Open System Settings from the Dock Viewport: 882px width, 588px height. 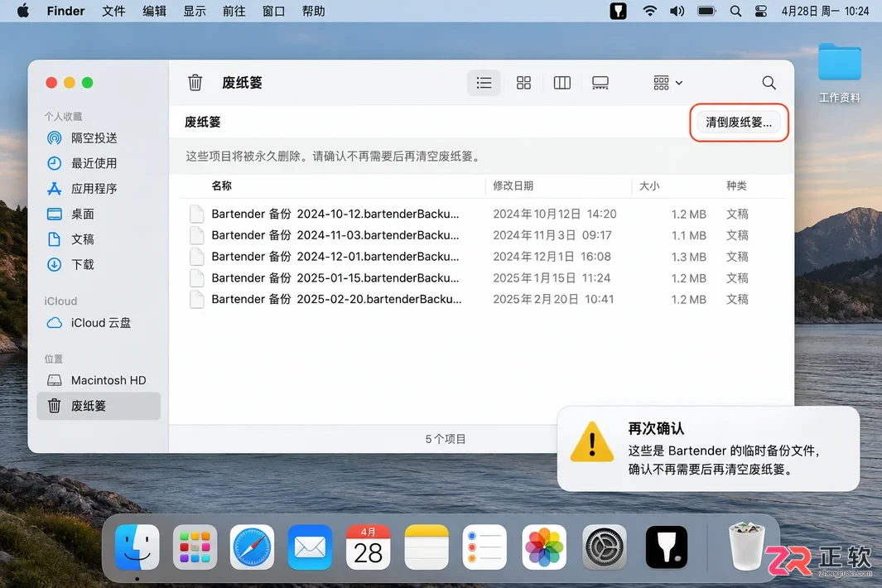tap(605, 547)
